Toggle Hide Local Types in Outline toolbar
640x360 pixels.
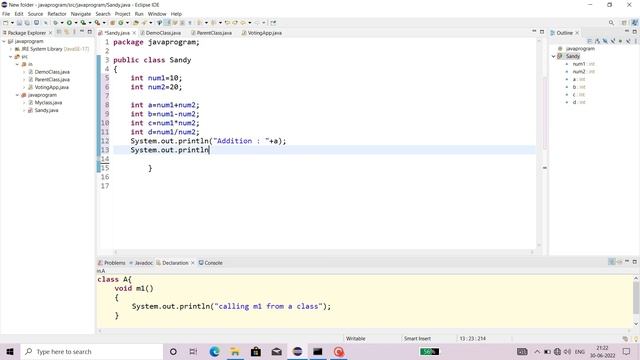click(628, 41)
